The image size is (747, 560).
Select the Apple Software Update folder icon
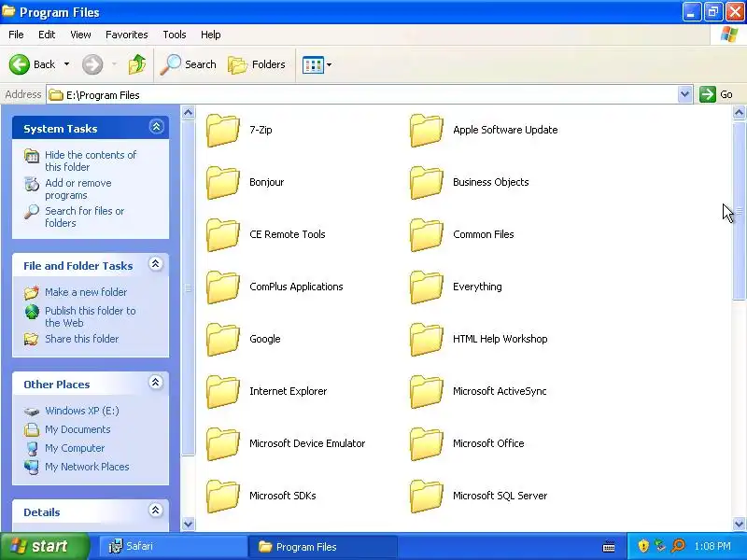427,130
